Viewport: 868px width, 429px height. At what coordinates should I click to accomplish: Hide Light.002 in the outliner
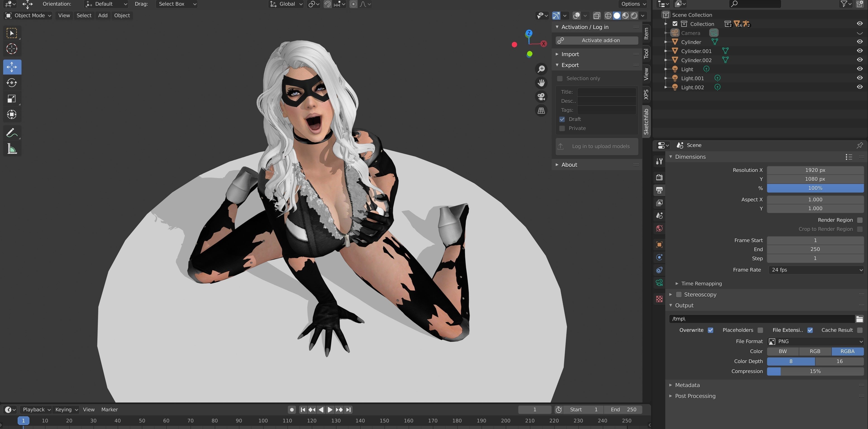point(860,87)
